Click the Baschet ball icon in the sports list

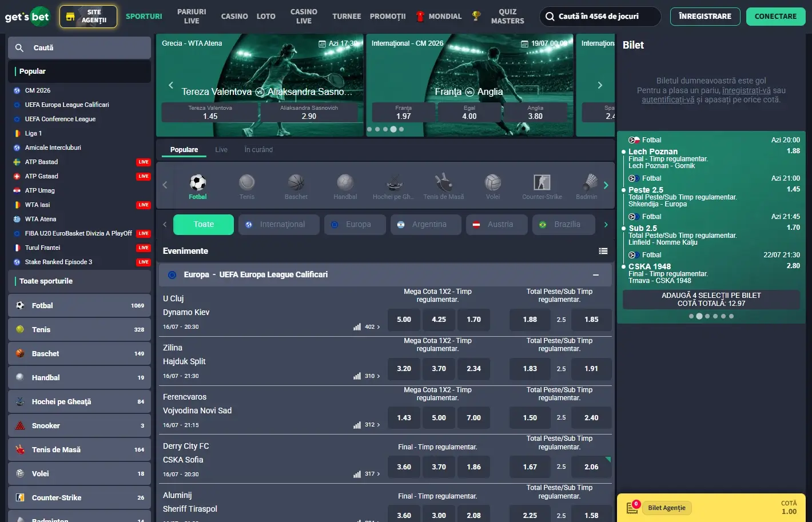20,353
